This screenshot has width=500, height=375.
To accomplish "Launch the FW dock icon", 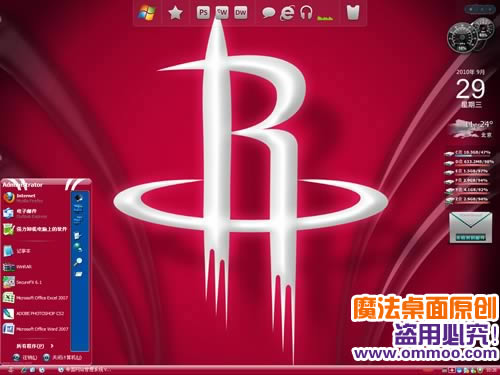I will 222,13.
